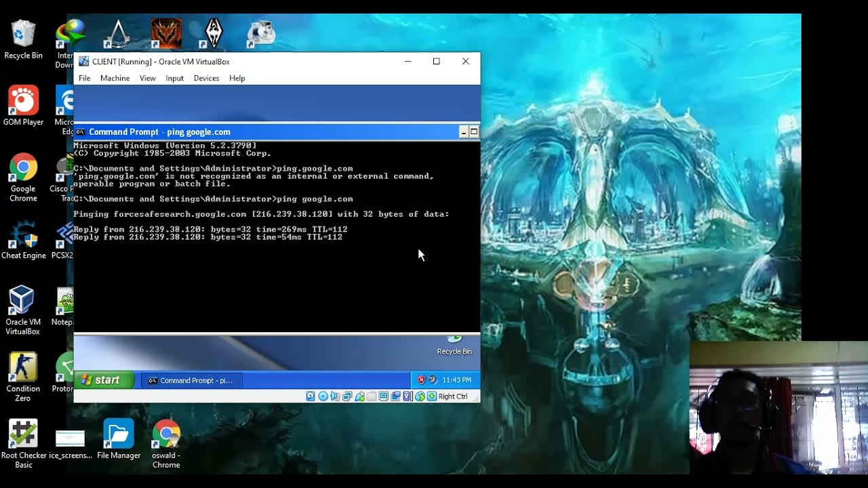Open oswald - Chrome desktop shortcut
This screenshot has width=868, height=488.
point(166,443)
